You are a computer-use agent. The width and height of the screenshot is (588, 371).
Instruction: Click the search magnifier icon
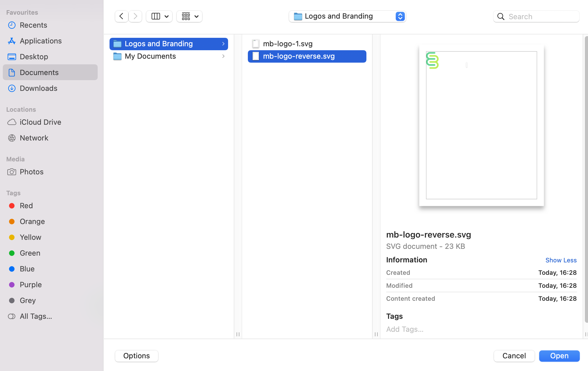[501, 17]
